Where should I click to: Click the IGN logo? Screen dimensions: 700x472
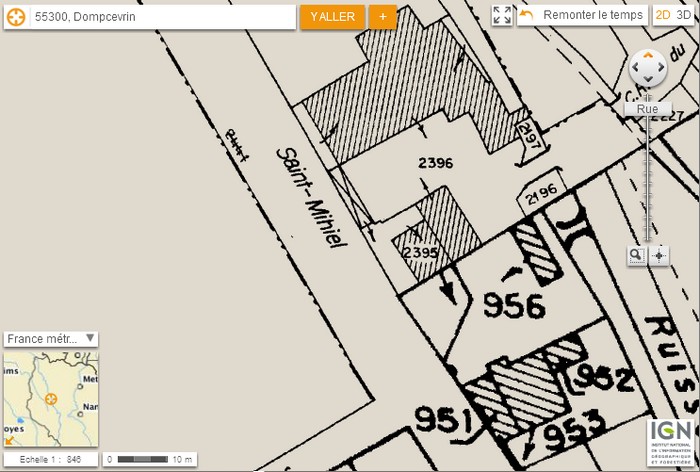point(669,443)
